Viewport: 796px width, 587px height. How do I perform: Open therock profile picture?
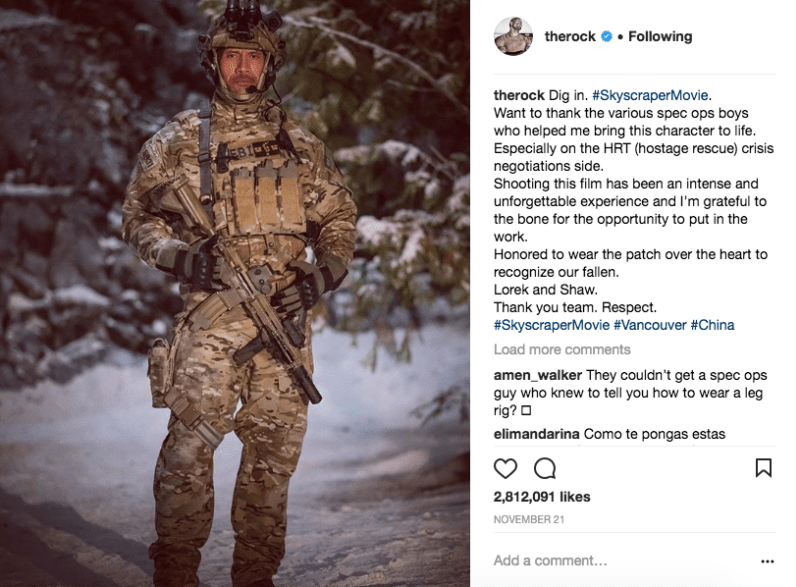(513, 36)
